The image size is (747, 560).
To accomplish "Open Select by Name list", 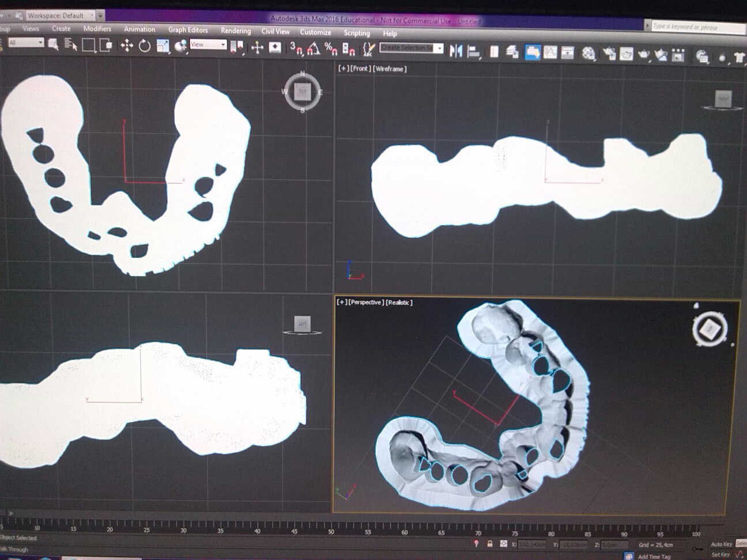I will point(71,44).
